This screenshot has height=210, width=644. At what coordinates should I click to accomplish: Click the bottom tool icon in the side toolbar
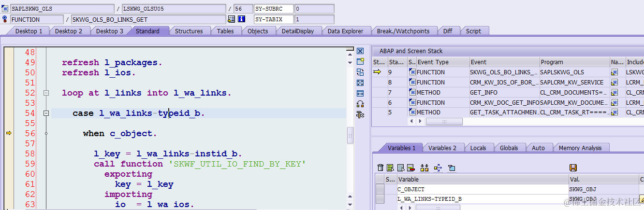click(360, 114)
